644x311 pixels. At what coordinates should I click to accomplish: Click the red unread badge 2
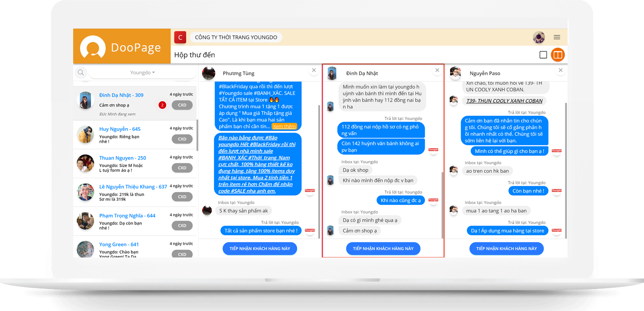162,105
